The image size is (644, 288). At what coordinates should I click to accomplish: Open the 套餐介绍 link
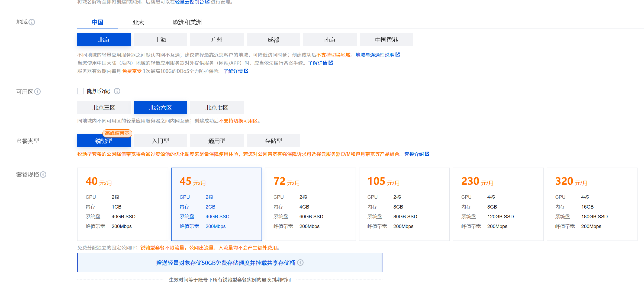tap(414, 154)
